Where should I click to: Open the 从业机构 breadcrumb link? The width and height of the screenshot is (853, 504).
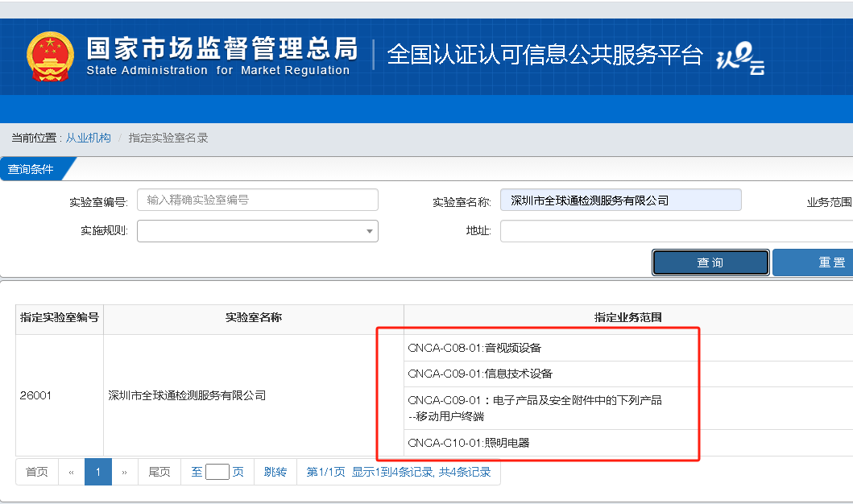point(89,138)
